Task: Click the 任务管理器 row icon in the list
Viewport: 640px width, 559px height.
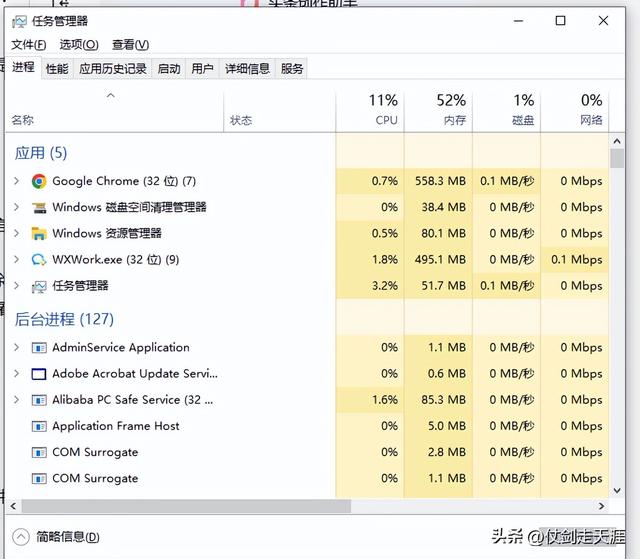Action: pos(39,286)
